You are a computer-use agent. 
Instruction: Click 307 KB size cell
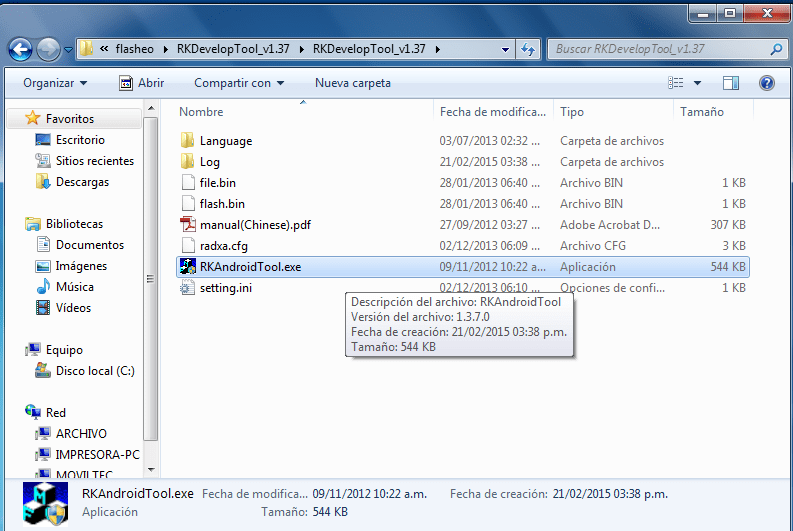[728, 225]
